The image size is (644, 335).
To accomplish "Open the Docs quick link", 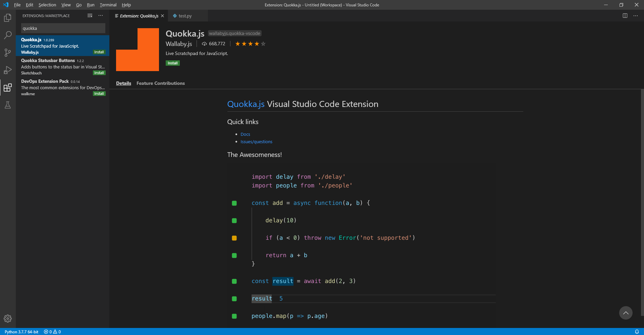I will (x=245, y=134).
